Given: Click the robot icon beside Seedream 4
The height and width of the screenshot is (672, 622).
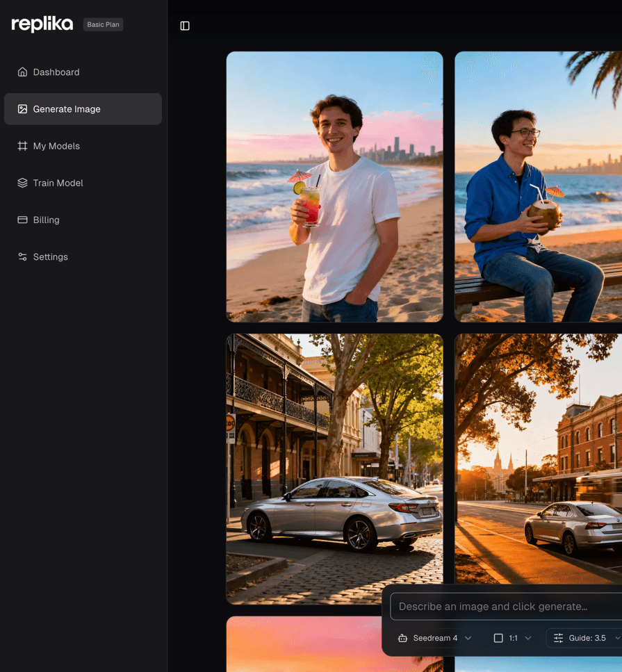Looking at the screenshot, I should coord(403,638).
